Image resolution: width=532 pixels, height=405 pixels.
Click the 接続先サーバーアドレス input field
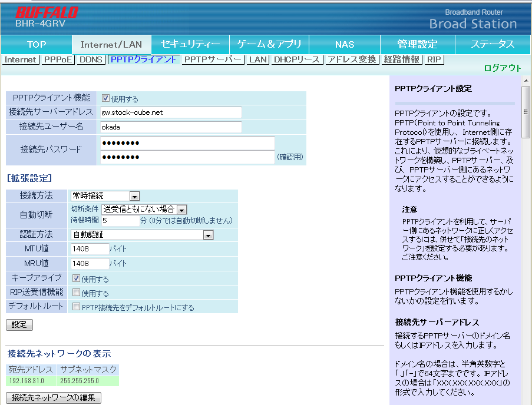click(x=171, y=112)
